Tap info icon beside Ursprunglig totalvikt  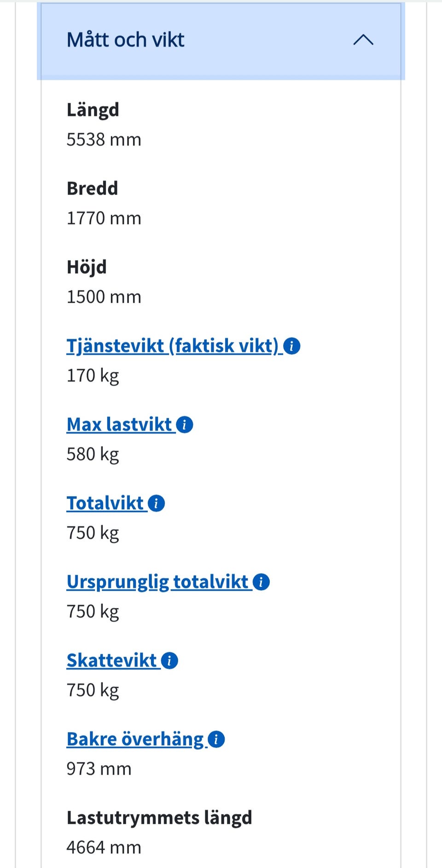click(261, 582)
